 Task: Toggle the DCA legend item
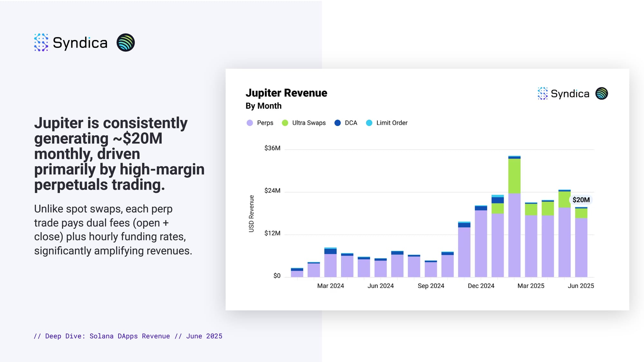click(351, 123)
